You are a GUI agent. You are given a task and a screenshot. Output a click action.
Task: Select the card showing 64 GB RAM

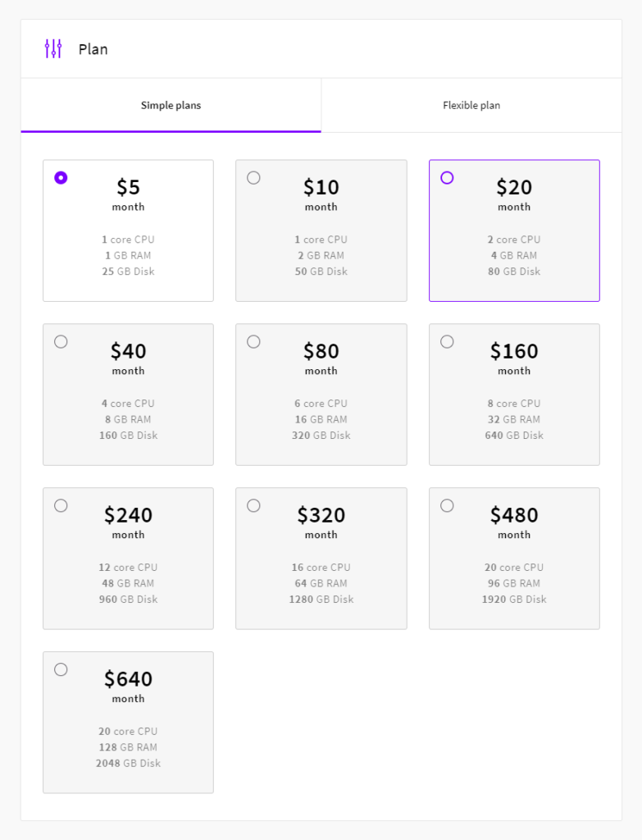(321, 558)
